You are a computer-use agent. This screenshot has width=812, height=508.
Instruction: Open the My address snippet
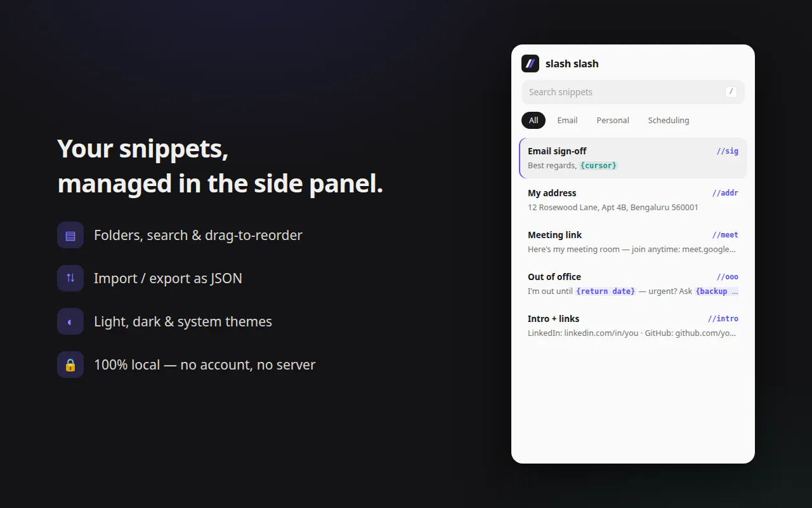pos(633,200)
